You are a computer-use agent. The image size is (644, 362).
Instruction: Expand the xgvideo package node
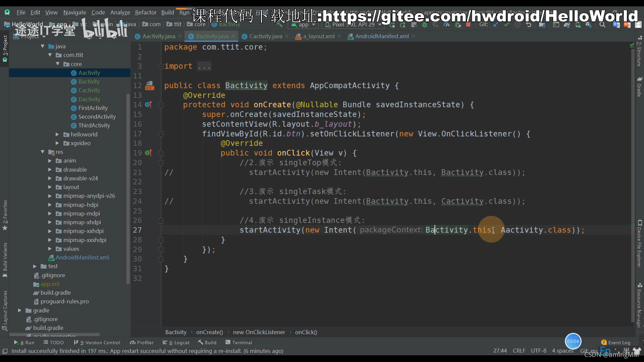pyautogui.click(x=57, y=143)
